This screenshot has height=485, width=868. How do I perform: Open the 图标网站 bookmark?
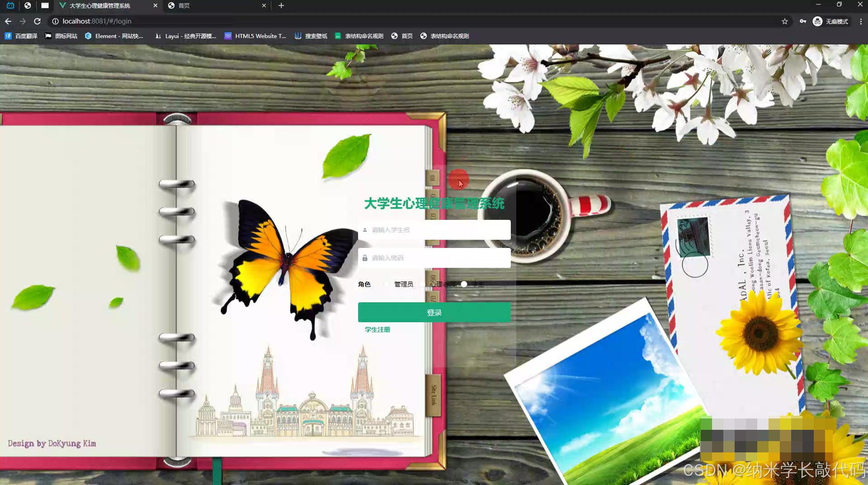pos(61,36)
